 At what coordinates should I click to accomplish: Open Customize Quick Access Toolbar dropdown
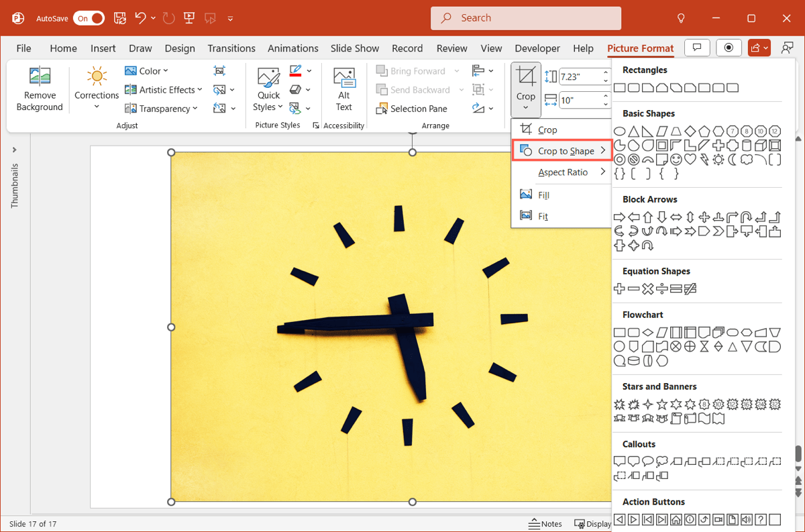(x=231, y=18)
